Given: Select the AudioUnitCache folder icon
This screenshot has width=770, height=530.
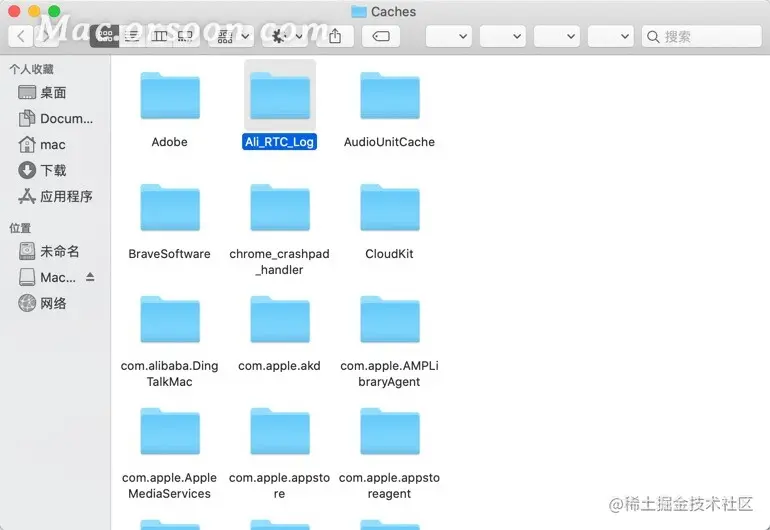Looking at the screenshot, I should [390, 95].
